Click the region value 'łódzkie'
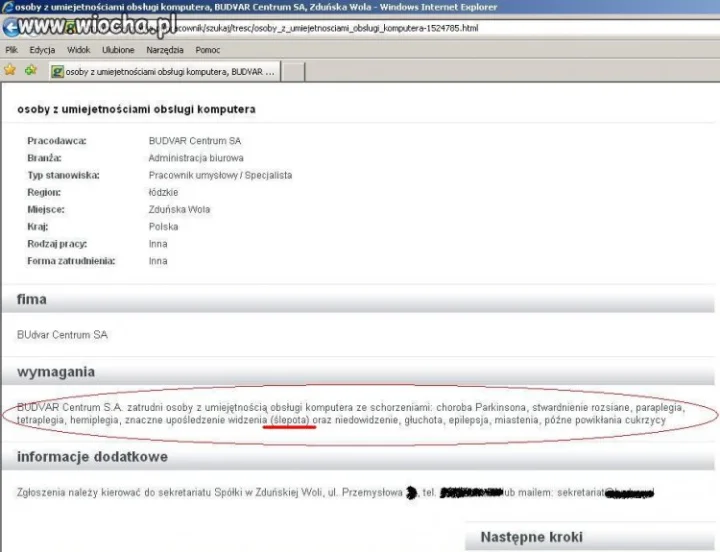The image size is (720, 552). tap(163, 192)
